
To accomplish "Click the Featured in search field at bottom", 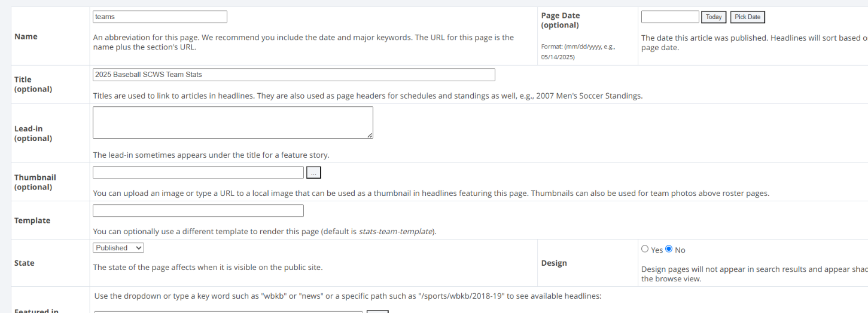I will [x=227, y=311].
